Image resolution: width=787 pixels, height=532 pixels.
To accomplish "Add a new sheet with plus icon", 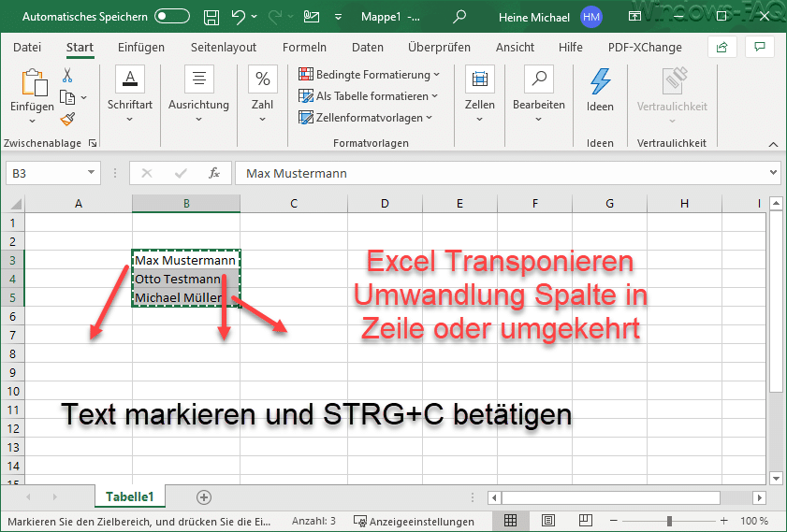I will coord(204,496).
